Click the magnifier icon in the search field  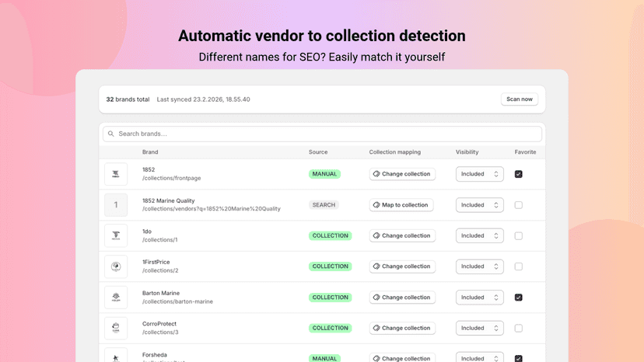pyautogui.click(x=111, y=134)
